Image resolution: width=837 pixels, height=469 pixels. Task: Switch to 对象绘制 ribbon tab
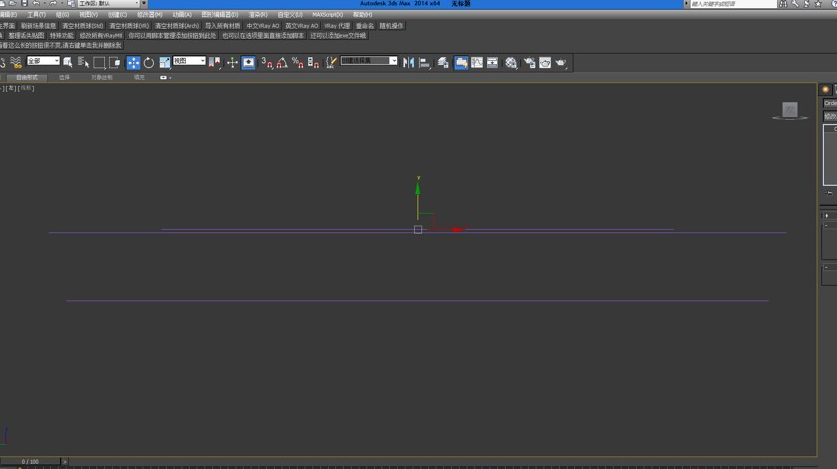101,77
